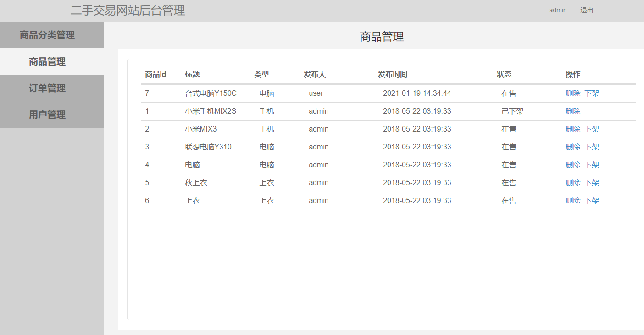Click the 二手交易网站后台管理 title
The height and width of the screenshot is (335, 644).
click(128, 11)
